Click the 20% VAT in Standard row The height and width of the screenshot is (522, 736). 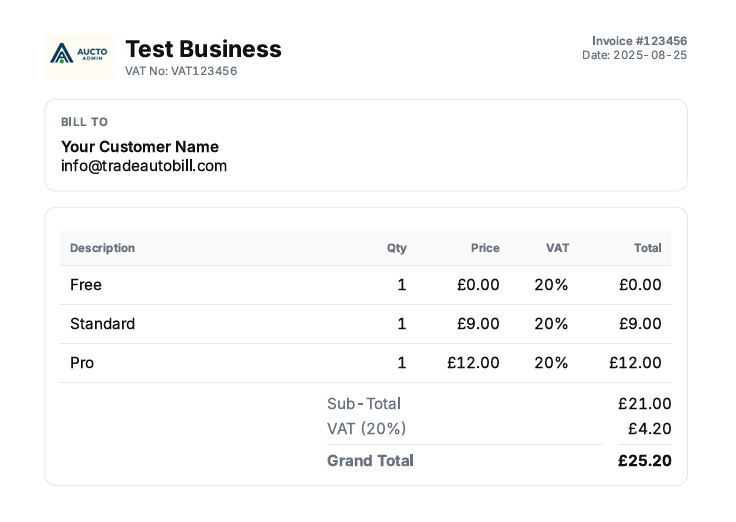click(x=552, y=323)
